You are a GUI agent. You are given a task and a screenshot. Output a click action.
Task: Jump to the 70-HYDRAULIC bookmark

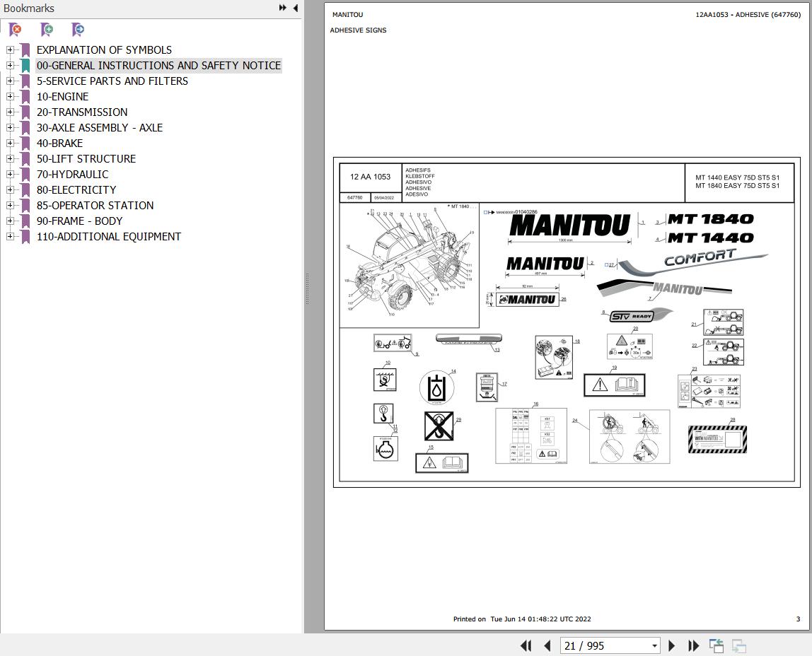tap(72, 175)
